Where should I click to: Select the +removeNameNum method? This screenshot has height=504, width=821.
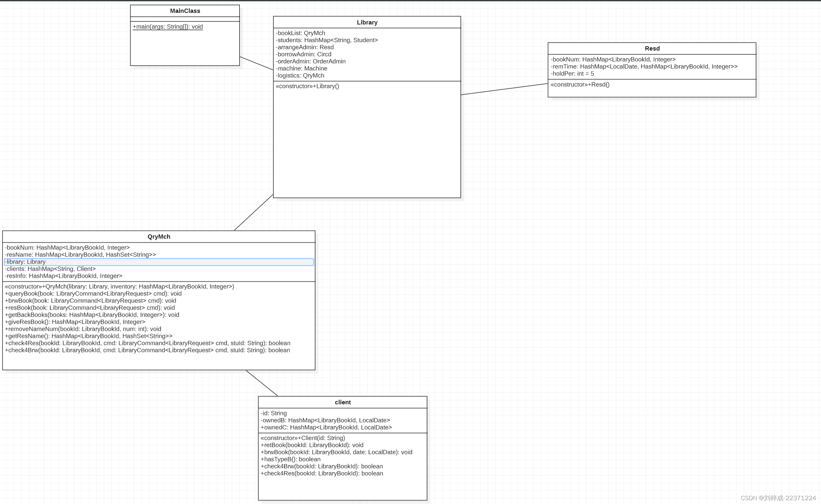point(83,329)
